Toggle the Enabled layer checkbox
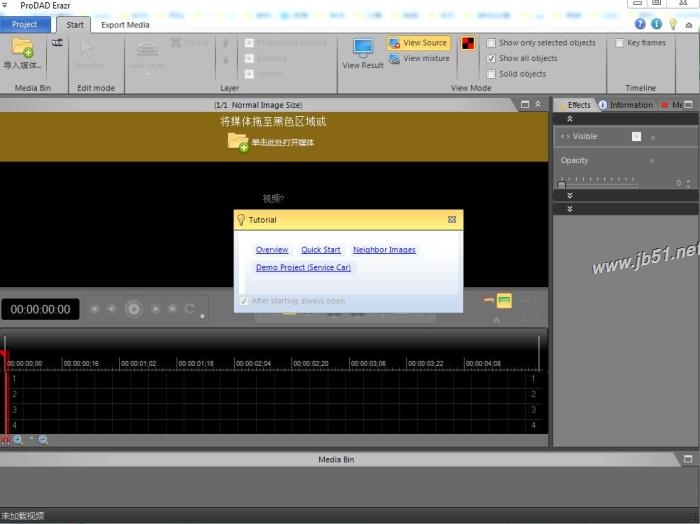This screenshot has height=524, width=700. pos(249,58)
